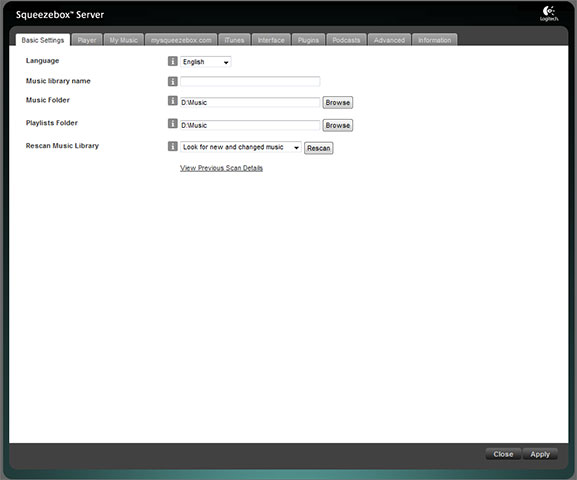This screenshot has width=577, height=480.
Task: Select the Interface tab
Action: (x=271, y=40)
